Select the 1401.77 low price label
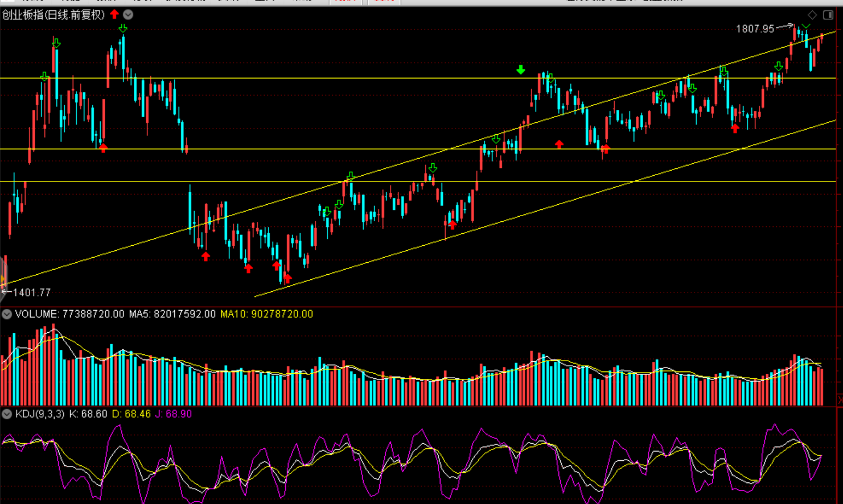This screenshot has height=504, width=843. point(32,292)
